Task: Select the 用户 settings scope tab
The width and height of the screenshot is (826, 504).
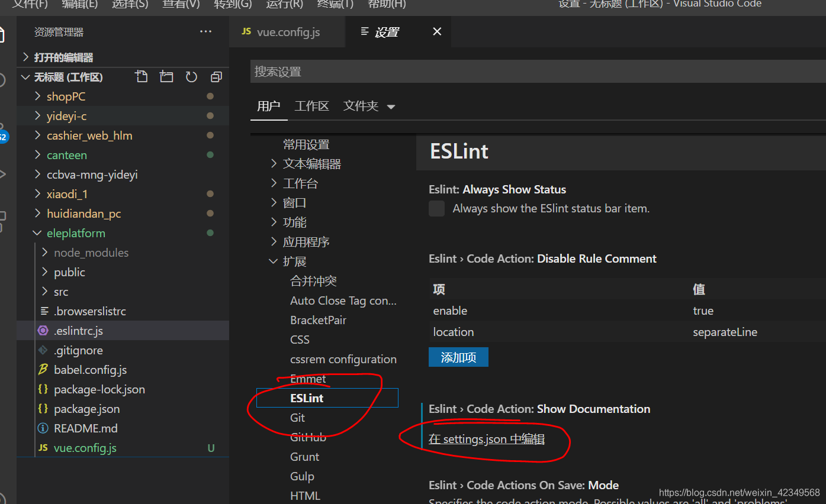Action: click(x=269, y=106)
